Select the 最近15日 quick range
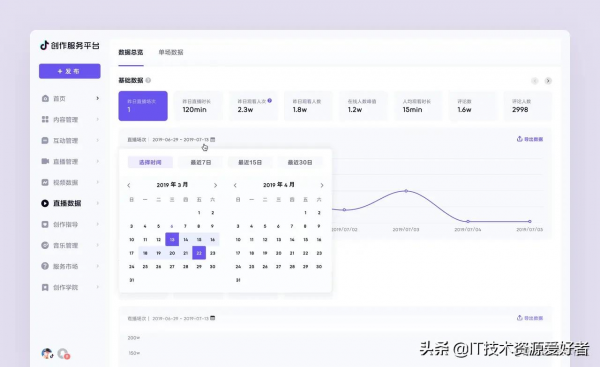This screenshot has width=600, height=367. tap(250, 162)
